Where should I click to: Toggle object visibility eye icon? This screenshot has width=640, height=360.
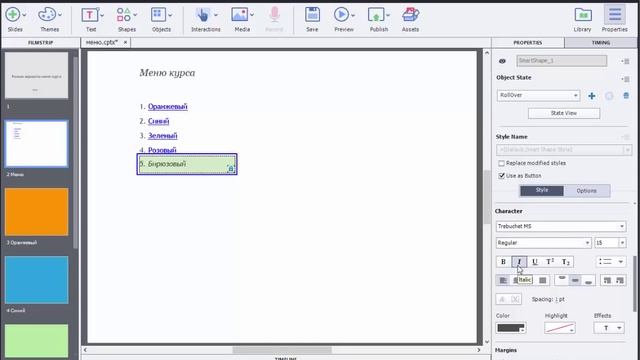(x=502, y=61)
